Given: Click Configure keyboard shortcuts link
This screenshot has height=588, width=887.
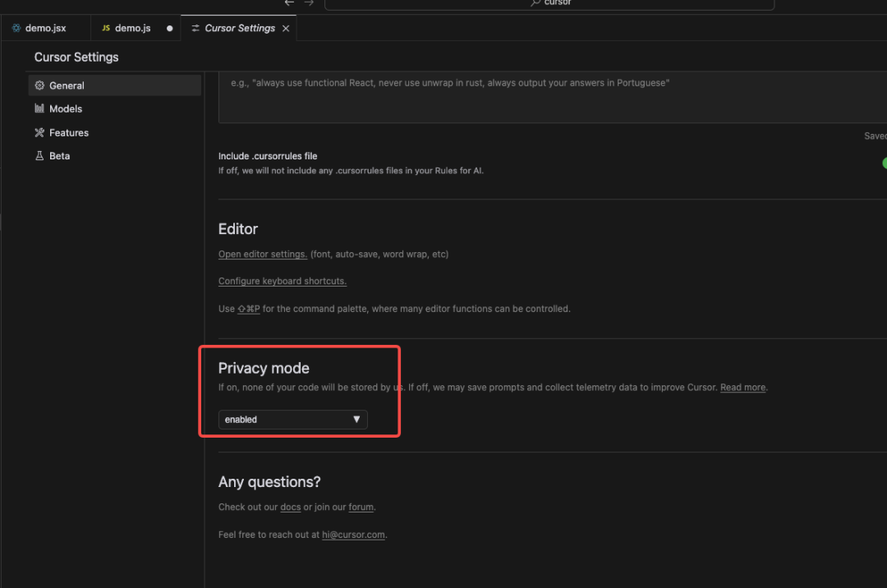Looking at the screenshot, I should 283,281.
